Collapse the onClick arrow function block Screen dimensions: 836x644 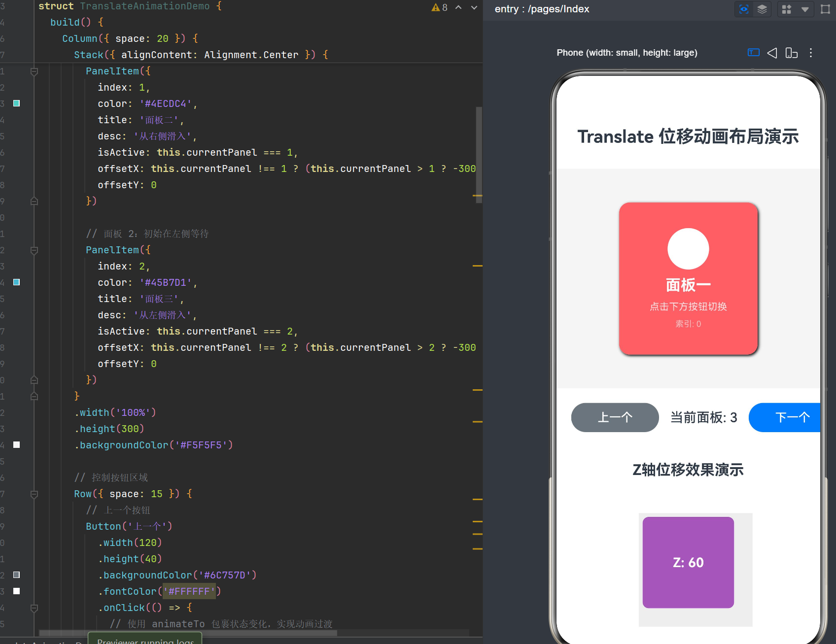click(x=34, y=608)
